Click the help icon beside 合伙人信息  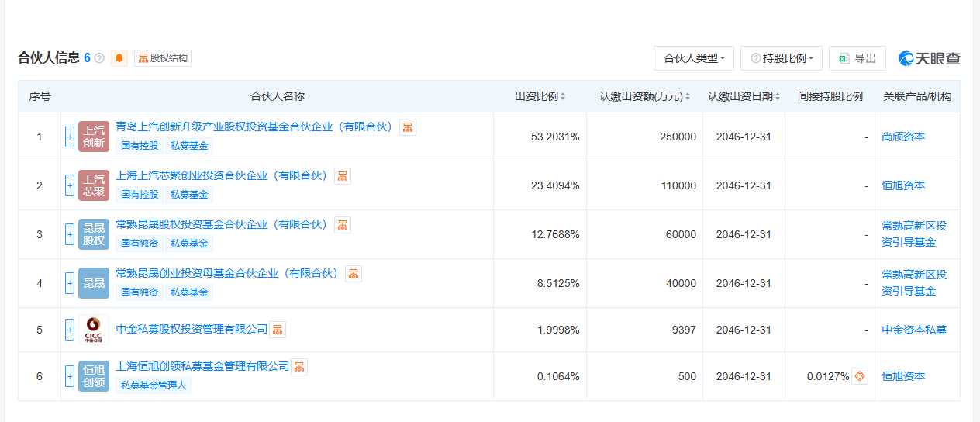[x=99, y=58]
